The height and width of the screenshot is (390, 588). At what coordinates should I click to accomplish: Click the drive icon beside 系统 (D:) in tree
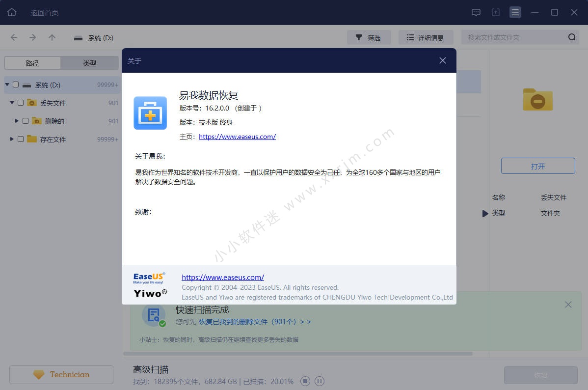[27, 85]
